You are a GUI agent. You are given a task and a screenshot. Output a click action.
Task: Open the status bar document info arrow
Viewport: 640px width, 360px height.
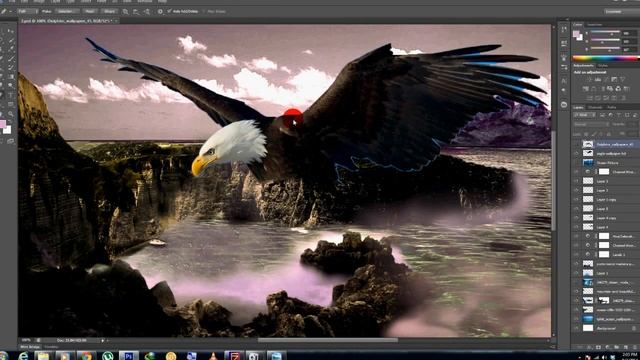pyautogui.click(x=102, y=340)
